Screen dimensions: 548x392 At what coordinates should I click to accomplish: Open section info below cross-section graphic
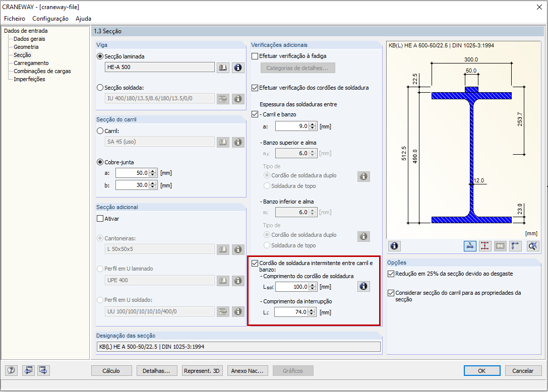tap(394, 246)
